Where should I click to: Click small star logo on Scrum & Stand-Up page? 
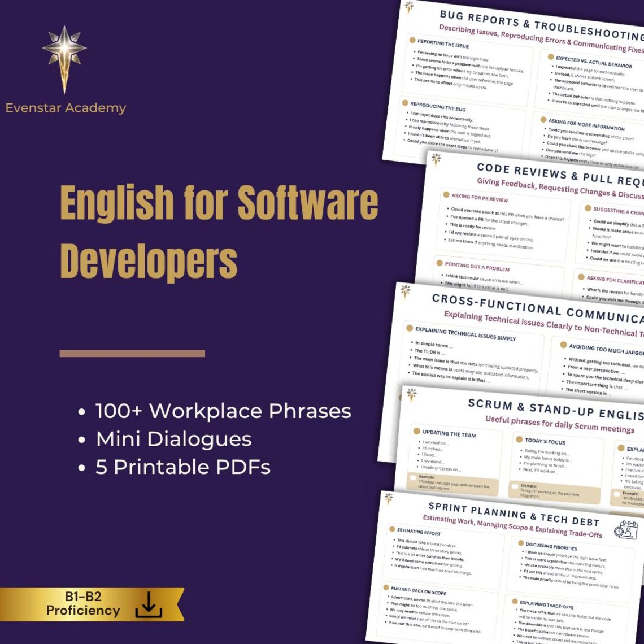[x=411, y=394]
